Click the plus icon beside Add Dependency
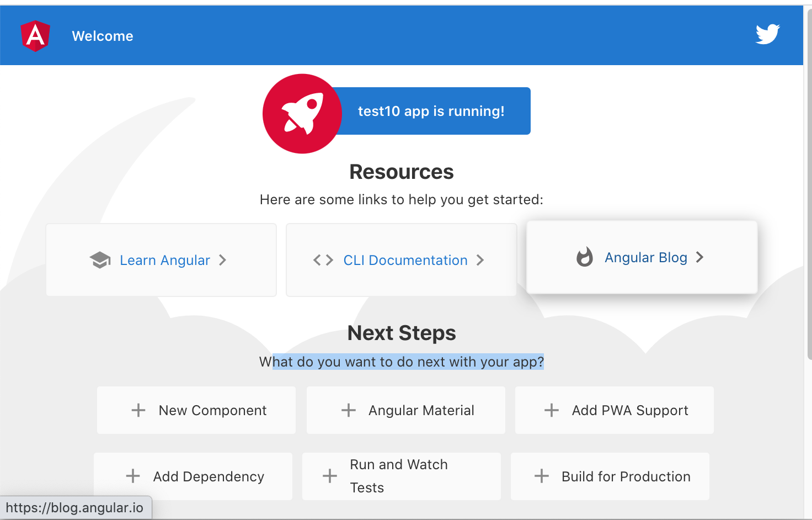This screenshot has height=520, width=812. pos(133,476)
